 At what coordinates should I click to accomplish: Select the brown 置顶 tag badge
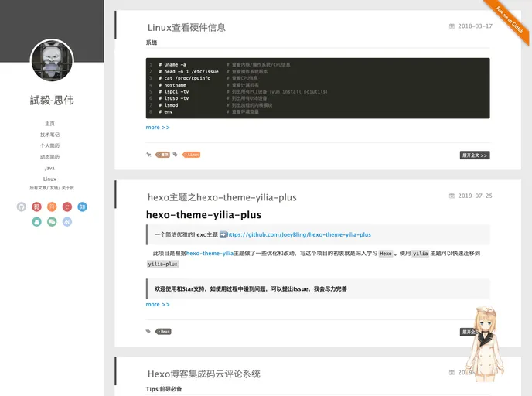click(x=162, y=155)
